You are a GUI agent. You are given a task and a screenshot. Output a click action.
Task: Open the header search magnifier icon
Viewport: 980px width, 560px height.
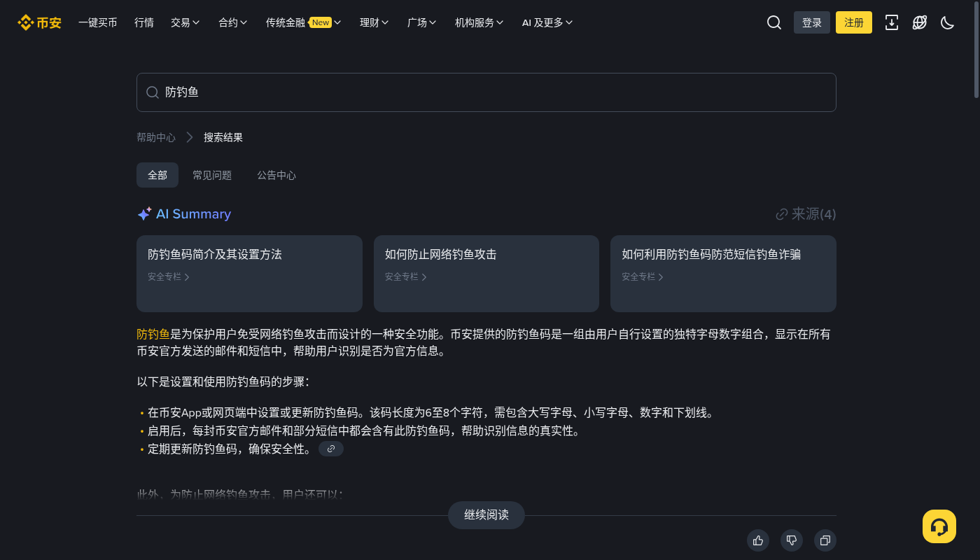pos(774,22)
